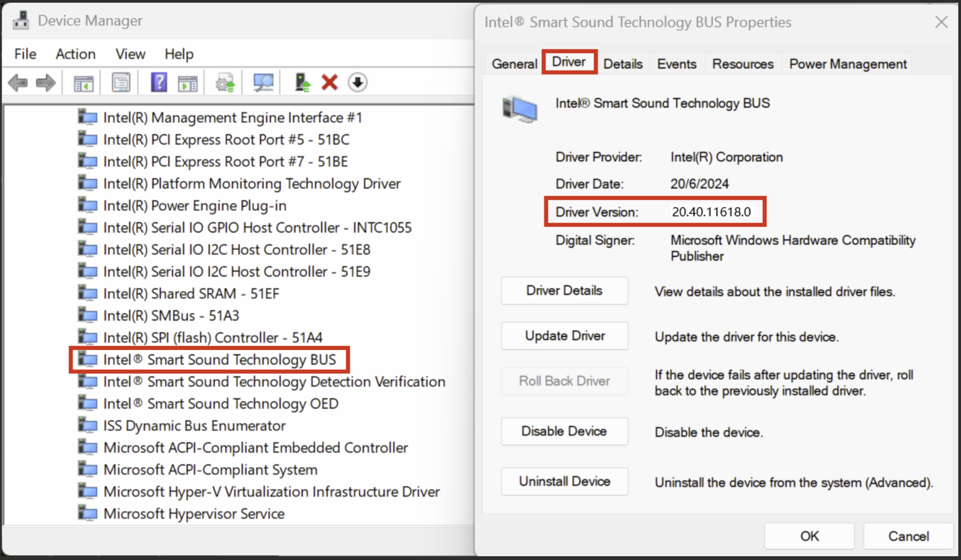Click icon beside Smart Sound Technology BUS
The width and height of the screenshot is (961, 560).
[88, 360]
